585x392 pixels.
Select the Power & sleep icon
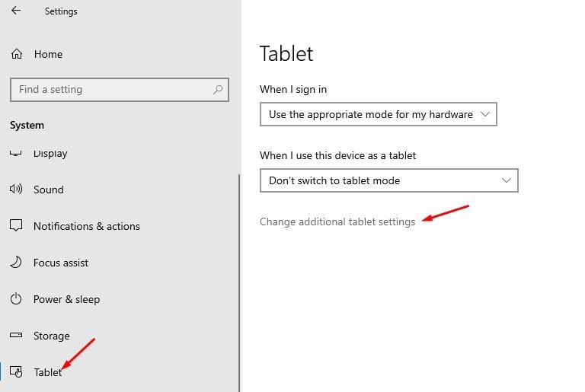[16, 298]
